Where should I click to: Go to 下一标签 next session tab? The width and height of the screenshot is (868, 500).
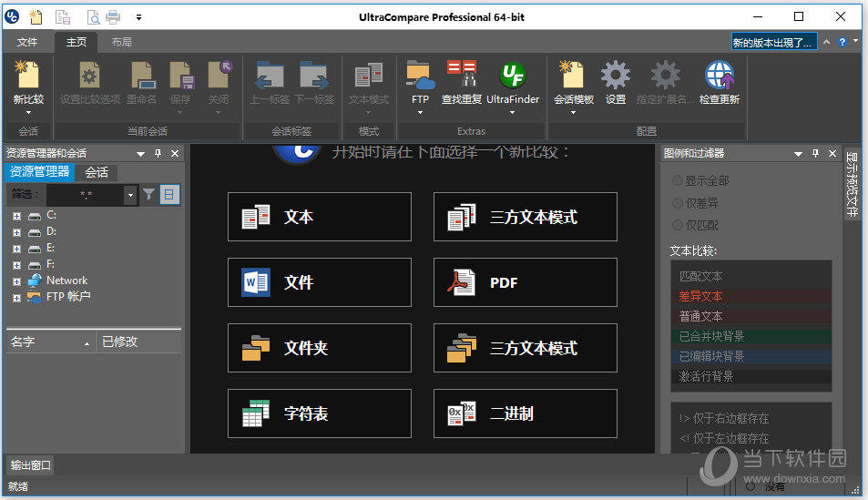pyautogui.click(x=314, y=76)
